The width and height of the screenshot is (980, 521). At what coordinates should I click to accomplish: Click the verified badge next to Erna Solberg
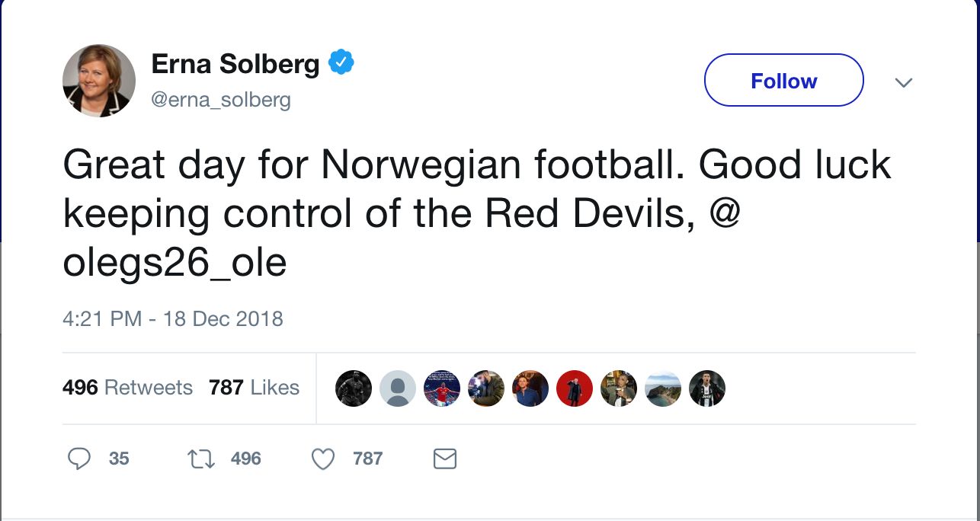(x=341, y=62)
